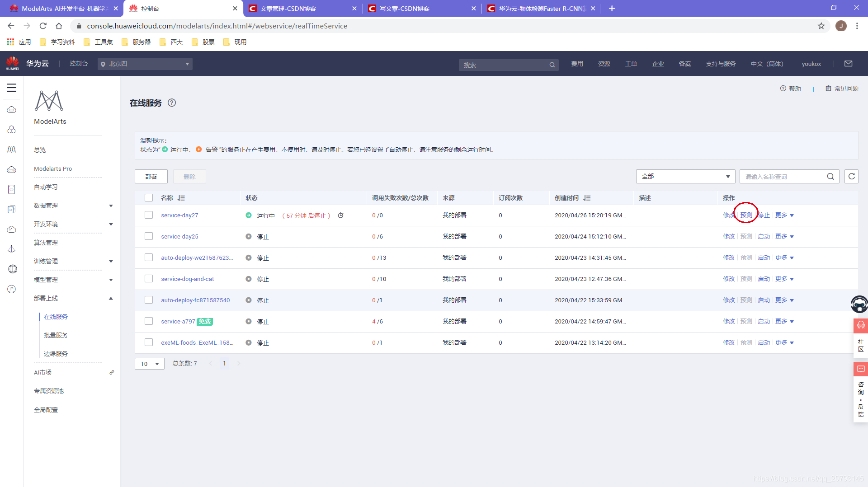
Task: Check the service-dog-and-cat row checkbox
Action: (149, 279)
